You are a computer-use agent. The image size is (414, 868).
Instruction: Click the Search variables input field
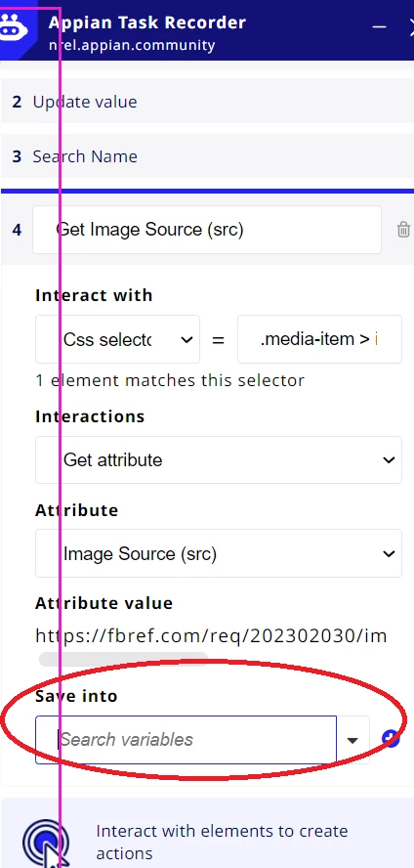point(186,740)
